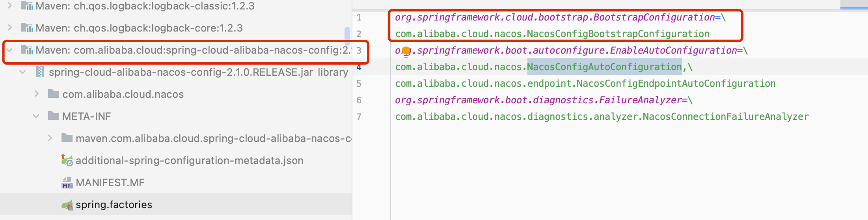This screenshot has width=868, height=220.
Task: Click the logback-core Maven library icon
Action: 27,28
